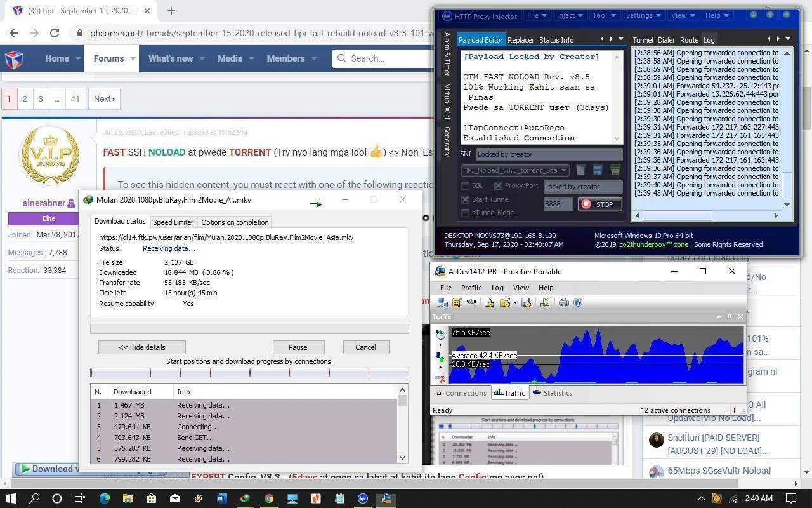Open Chrome from the taskbar
This screenshot has width=812, height=508.
click(x=268, y=498)
